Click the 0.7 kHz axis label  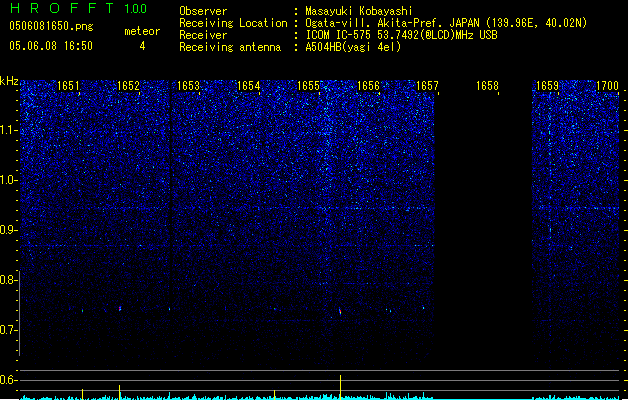click(8, 330)
